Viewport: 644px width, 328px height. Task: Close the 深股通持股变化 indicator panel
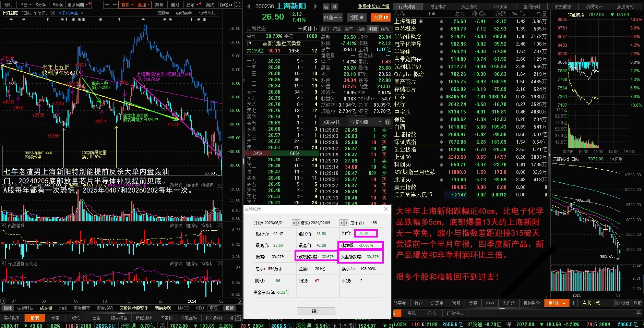point(219,264)
